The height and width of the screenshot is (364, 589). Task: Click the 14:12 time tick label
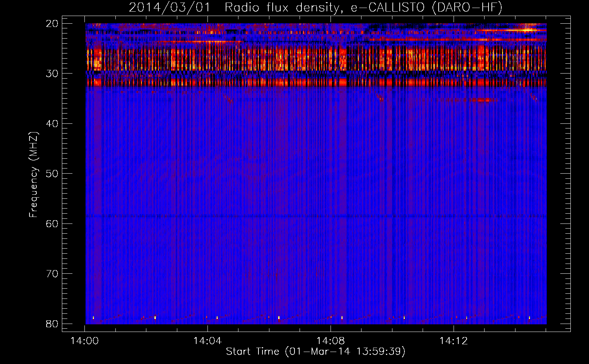pyautogui.click(x=454, y=341)
